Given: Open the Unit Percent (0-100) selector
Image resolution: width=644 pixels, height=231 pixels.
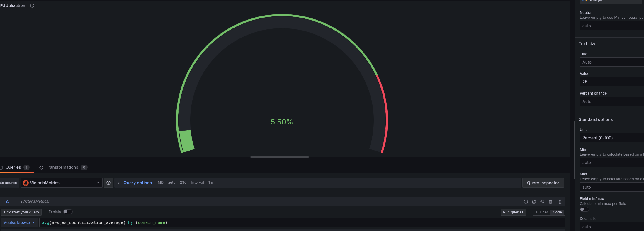Looking at the screenshot, I should coord(612,138).
